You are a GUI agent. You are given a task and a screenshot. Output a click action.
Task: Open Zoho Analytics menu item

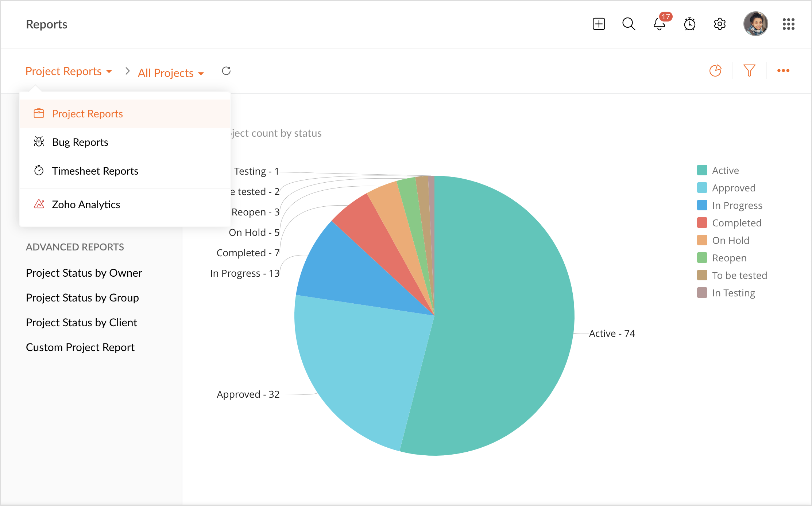(86, 205)
